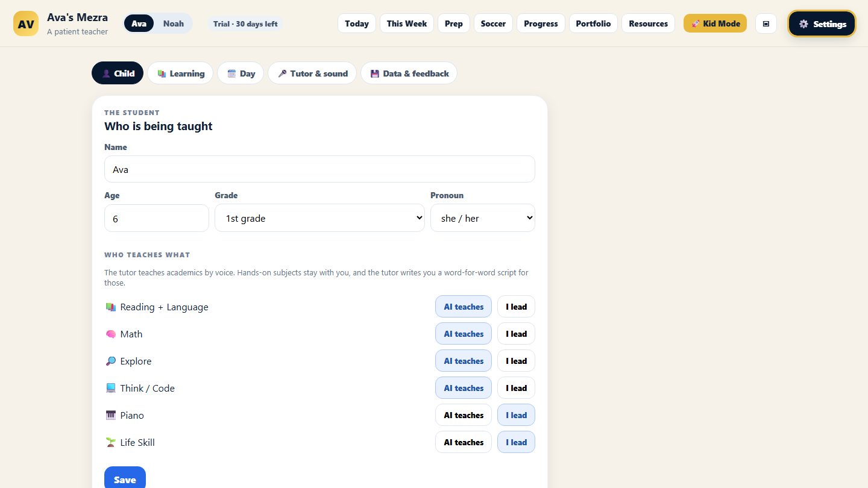Image resolution: width=868 pixels, height=488 pixels.
Task: Choose AI teaches for Math
Action: coord(464,334)
